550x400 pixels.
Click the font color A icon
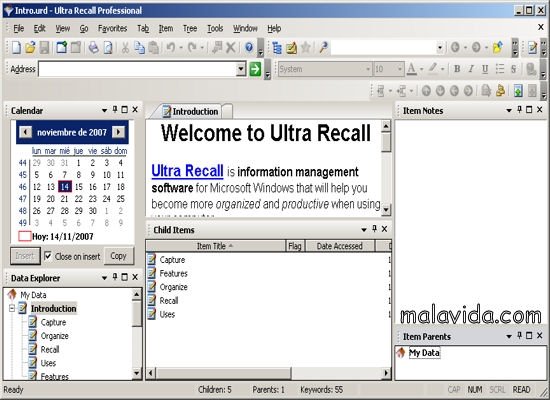point(412,69)
